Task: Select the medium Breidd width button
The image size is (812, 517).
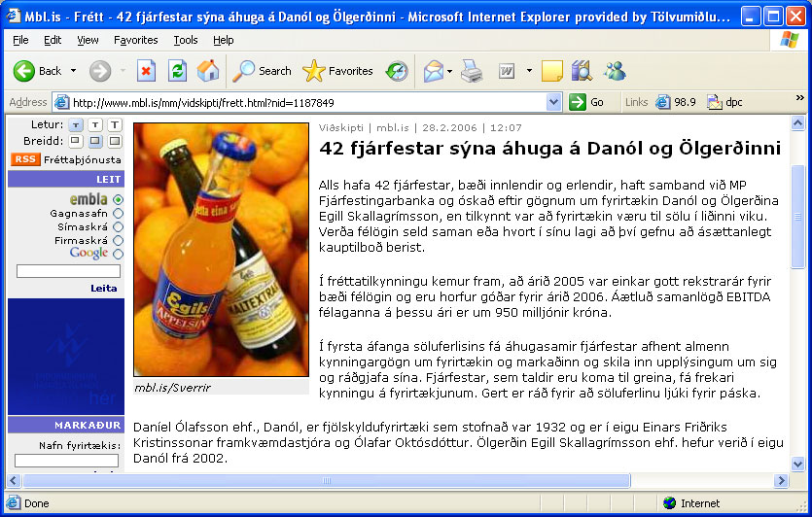Action: pyautogui.click(x=95, y=141)
